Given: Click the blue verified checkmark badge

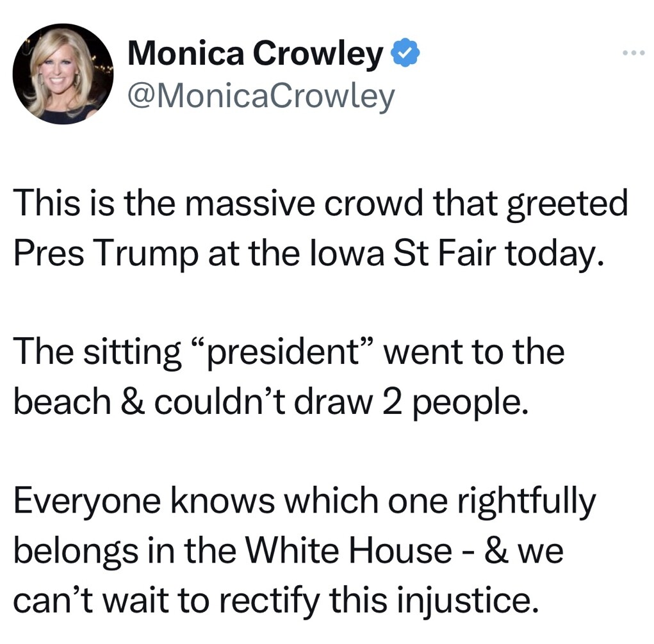Looking at the screenshot, I should [x=405, y=54].
